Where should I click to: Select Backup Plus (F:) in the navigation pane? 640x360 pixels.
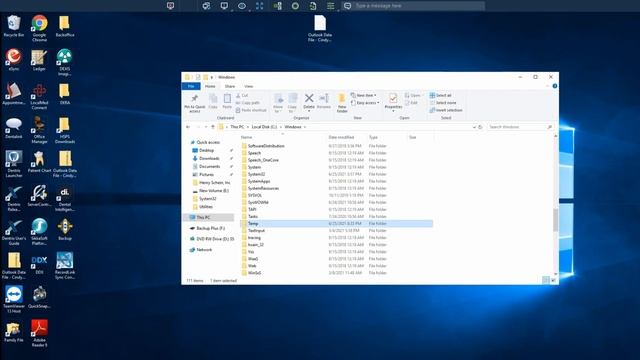[x=210, y=228]
